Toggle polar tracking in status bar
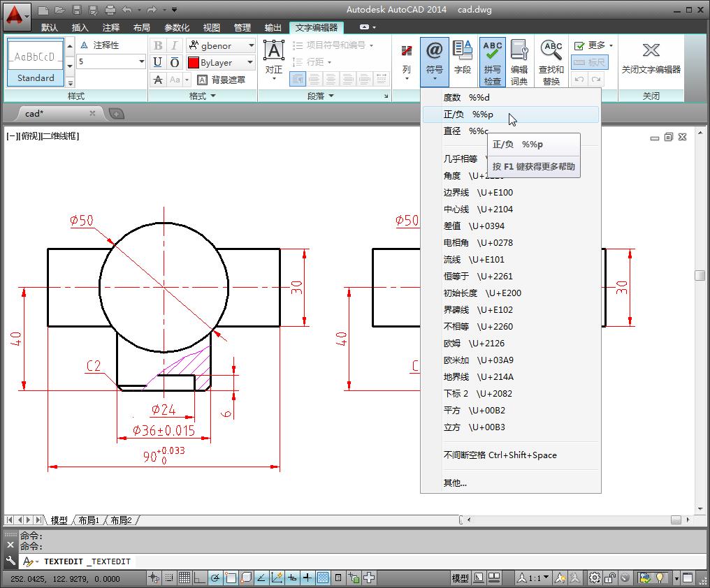Viewport: 710px width, 588px height. click(x=217, y=578)
